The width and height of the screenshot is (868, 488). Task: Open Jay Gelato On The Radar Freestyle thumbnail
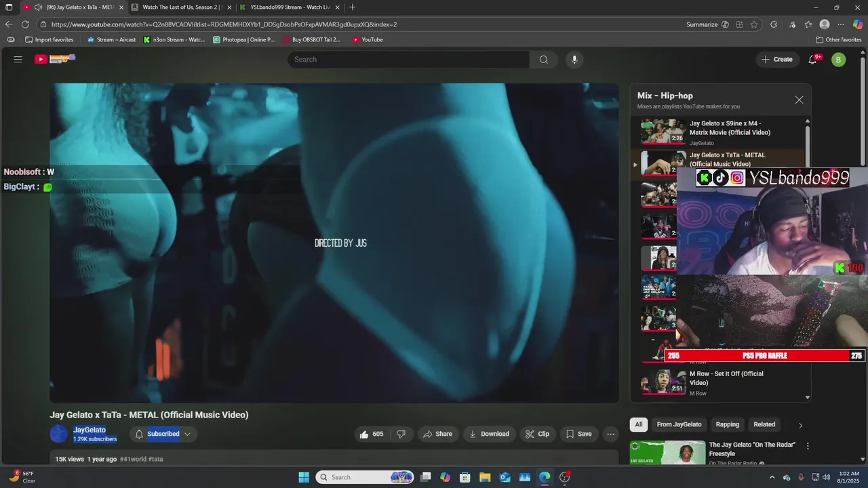click(667, 453)
